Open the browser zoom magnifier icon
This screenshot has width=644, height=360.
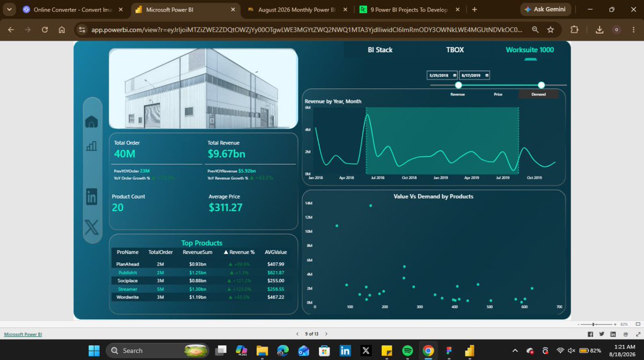click(x=536, y=30)
